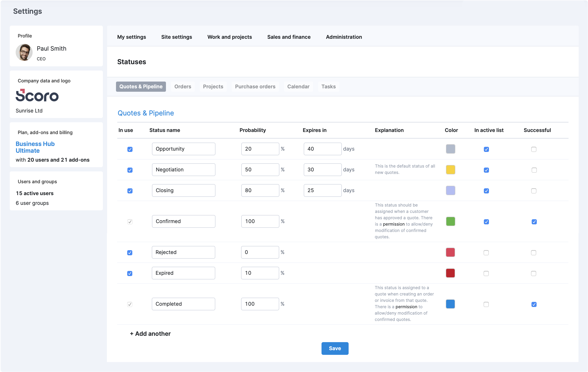The image size is (588, 372).
Task: Change Closing lavender color swatch
Action: 450,190
